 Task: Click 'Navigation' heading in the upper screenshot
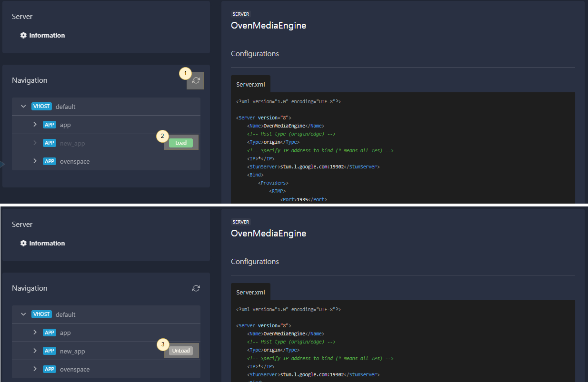point(30,80)
